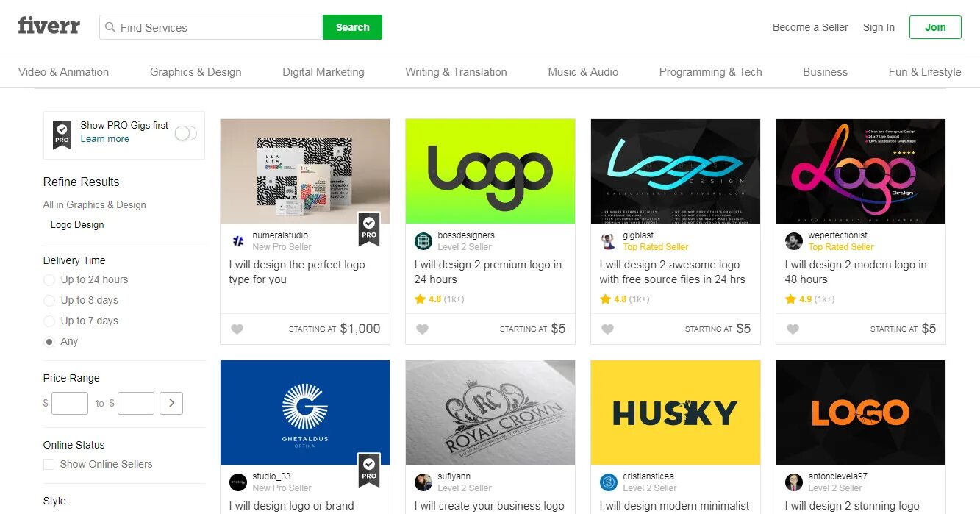The image size is (980, 514).
Task: Open the Graphics & Design category menu
Action: (196, 72)
